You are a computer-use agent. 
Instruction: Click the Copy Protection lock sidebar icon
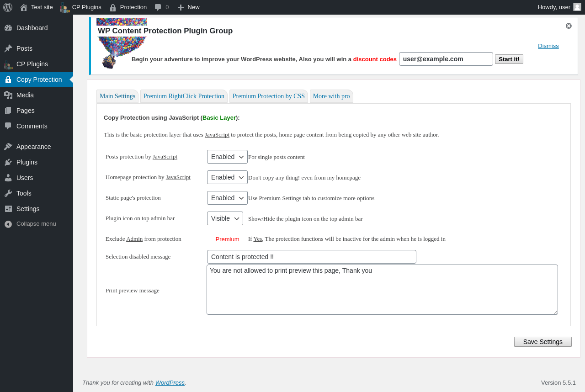8,79
